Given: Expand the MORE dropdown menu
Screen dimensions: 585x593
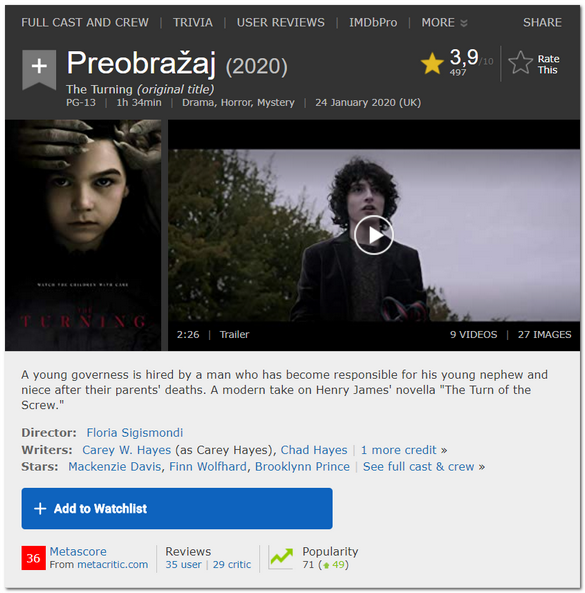Looking at the screenshot, I should tap(444, 23).
